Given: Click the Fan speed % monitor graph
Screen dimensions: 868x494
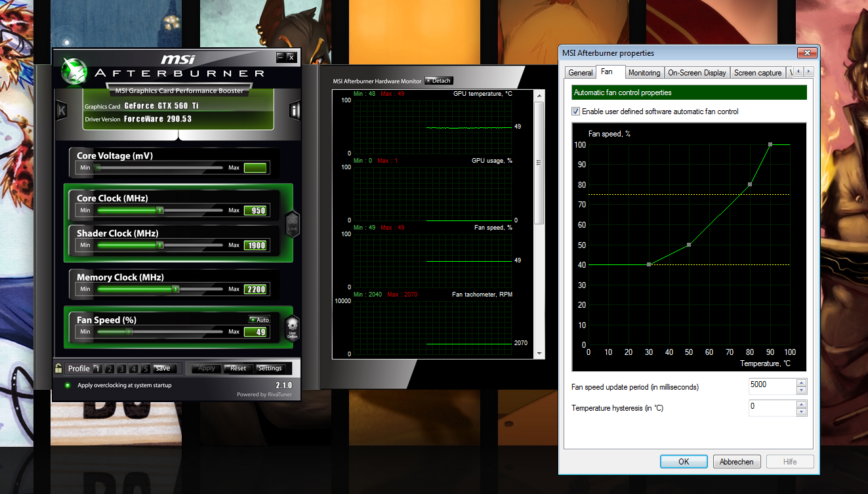Looking at the screenshot, I should click(x=433, y=260).
